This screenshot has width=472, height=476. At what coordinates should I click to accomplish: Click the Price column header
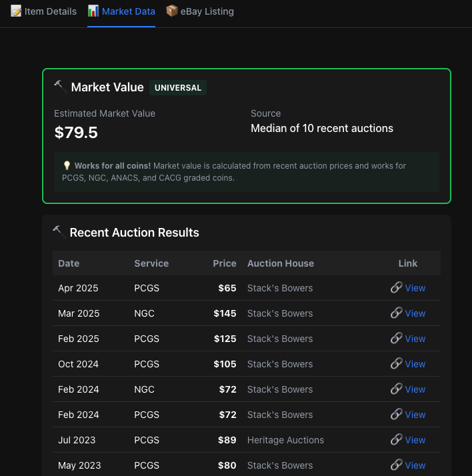point(225,263)
